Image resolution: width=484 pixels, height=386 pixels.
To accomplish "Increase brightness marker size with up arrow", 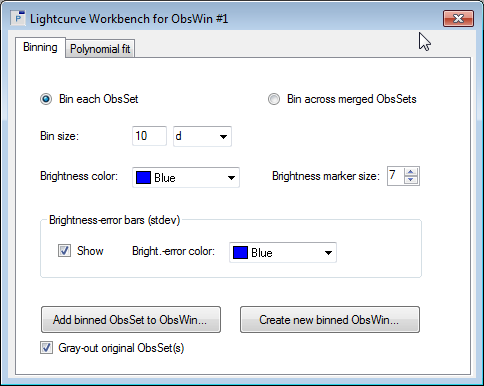I will coord(411,172).
